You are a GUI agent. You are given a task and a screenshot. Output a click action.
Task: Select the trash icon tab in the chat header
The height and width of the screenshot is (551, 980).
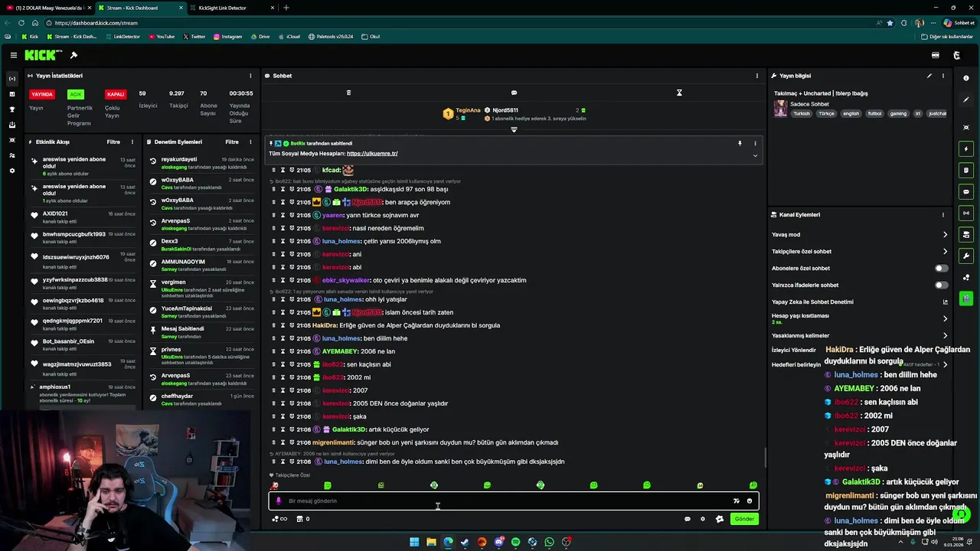pos(348,93)
